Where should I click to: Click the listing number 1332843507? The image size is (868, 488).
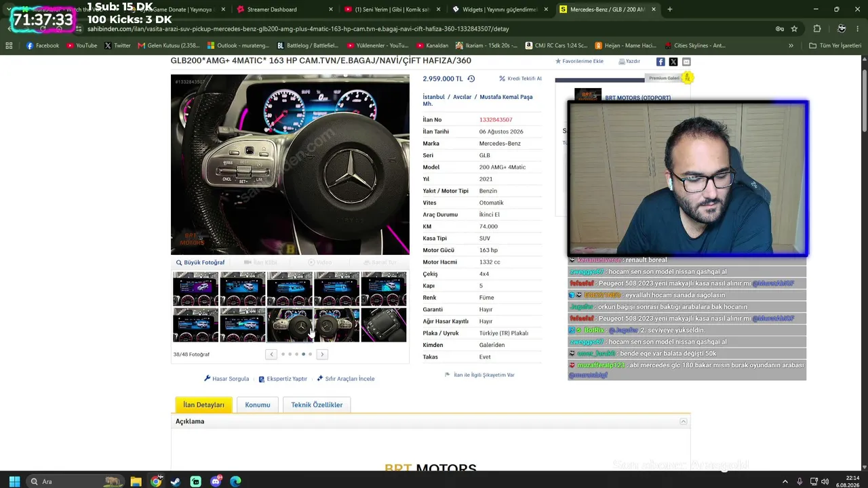point(496,120)
